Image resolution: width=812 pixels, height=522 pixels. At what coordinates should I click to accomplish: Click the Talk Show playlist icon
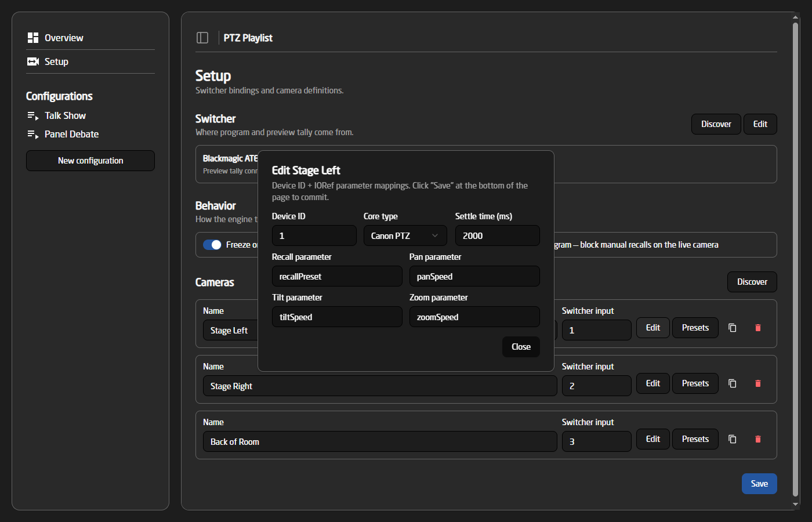click(33, 116)
